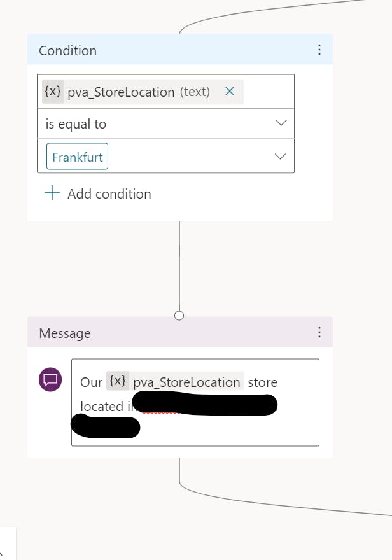The image size is (392, 560).
Task: Click the variable icon in message text
Action: [x=118, y=381]
